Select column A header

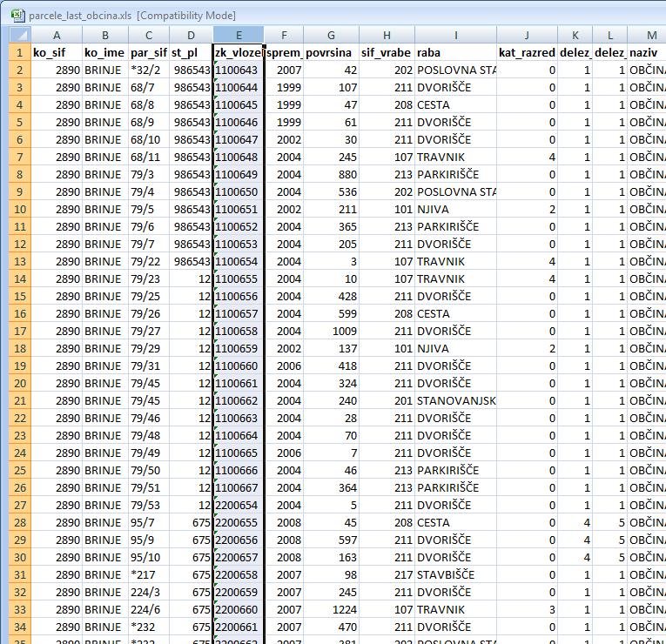click(57, 36)
